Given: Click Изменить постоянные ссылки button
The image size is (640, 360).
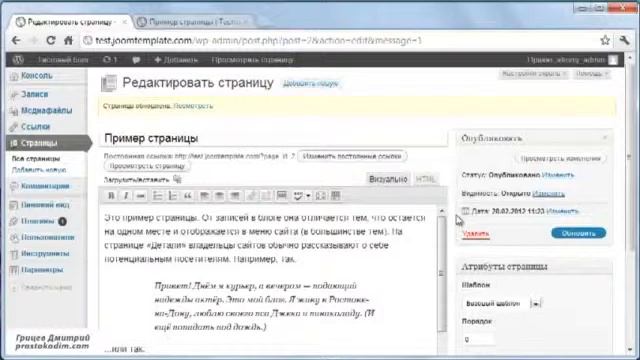Looking at the screenshot, I should (352, 156).
